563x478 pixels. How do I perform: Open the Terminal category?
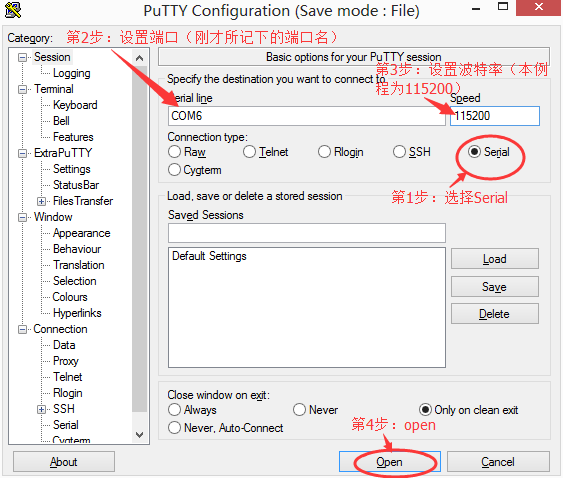tap(53, 89)
